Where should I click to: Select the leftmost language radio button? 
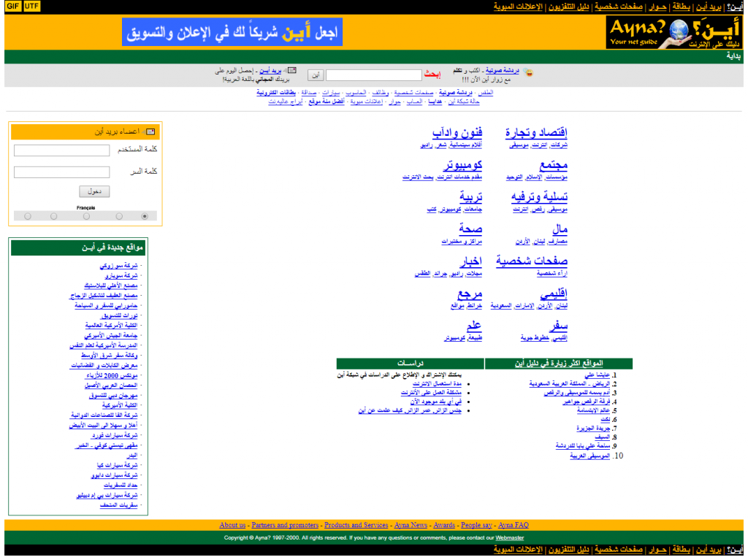(27, 215)
